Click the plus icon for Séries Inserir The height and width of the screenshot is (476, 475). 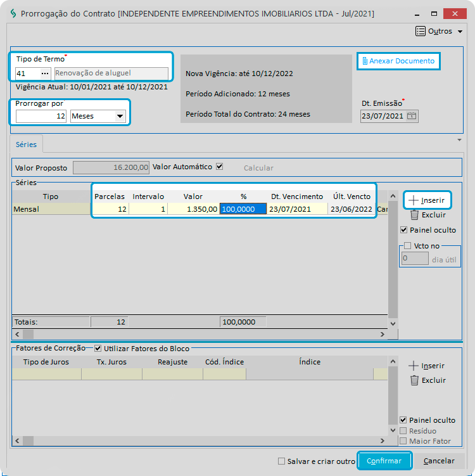(413, 200)
